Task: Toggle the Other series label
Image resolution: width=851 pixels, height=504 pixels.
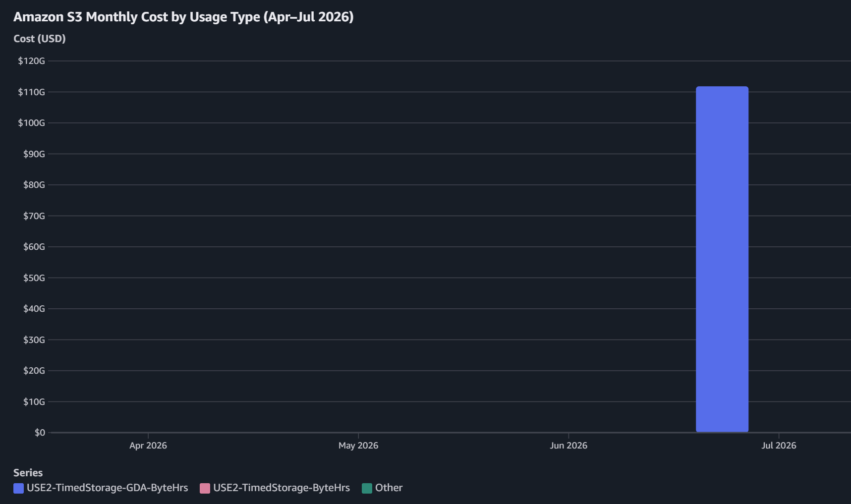Action: pyautogui.click(x=389, y=488)
